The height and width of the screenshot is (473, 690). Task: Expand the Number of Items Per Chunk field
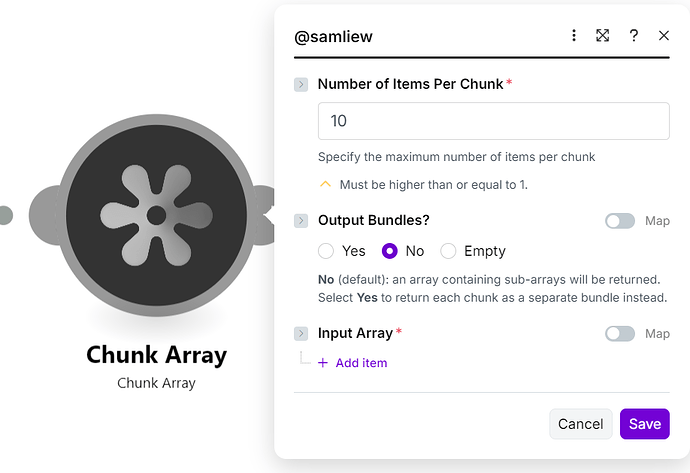point(301,85)
